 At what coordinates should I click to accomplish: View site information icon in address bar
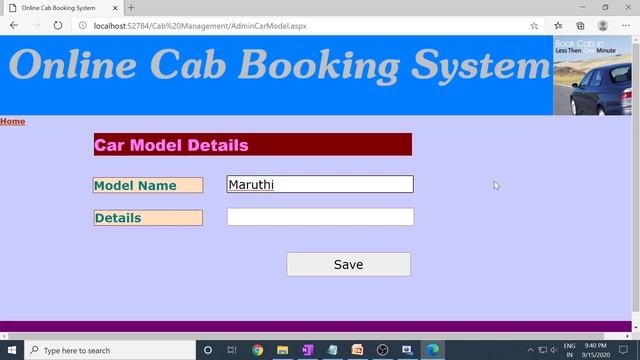(83, 26)
